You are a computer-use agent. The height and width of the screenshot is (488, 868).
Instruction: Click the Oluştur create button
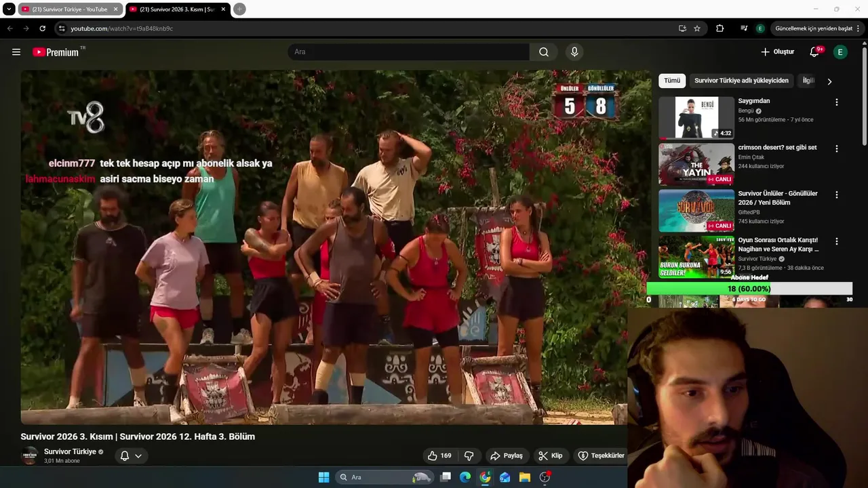777,52
